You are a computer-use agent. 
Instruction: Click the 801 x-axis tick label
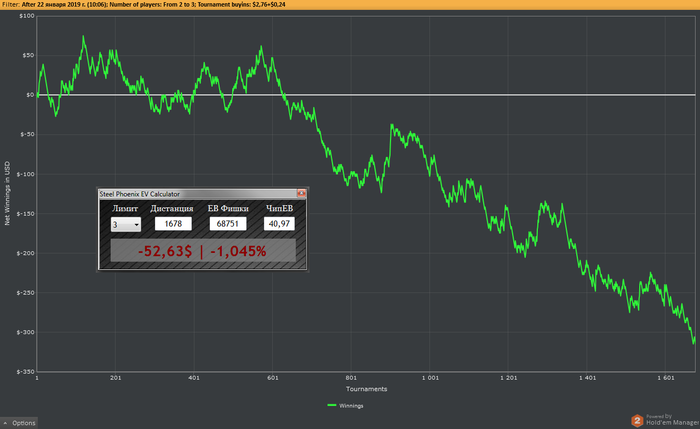click(x=351, y=378)
